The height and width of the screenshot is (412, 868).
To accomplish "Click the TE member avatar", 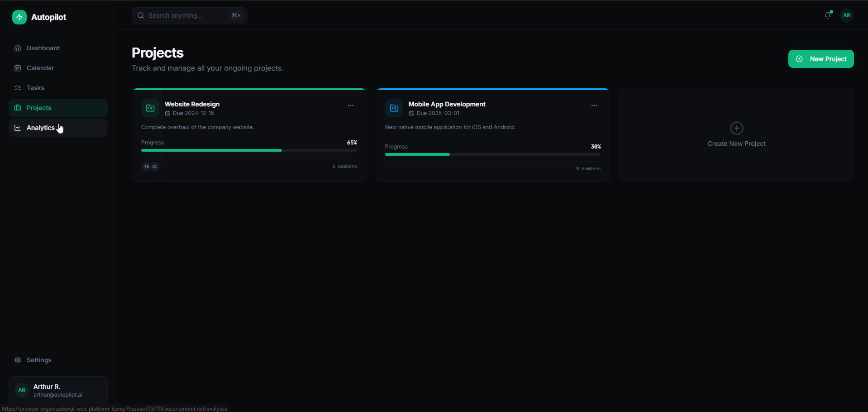I will 146,167.
